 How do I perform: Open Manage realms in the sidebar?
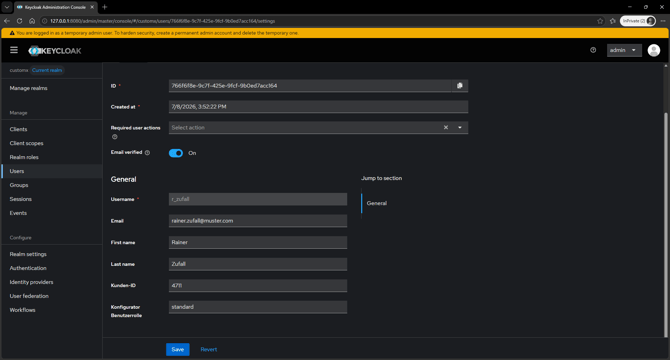pos(29,88)
